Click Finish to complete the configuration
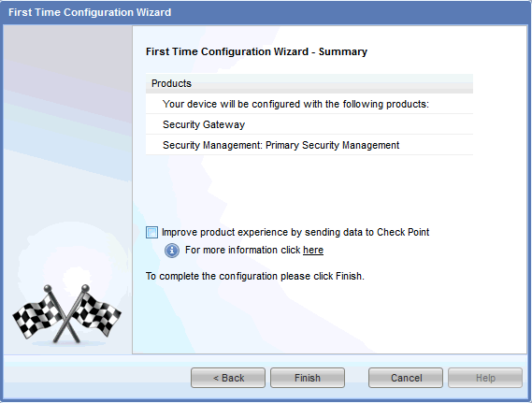 (x=308, y=378)
